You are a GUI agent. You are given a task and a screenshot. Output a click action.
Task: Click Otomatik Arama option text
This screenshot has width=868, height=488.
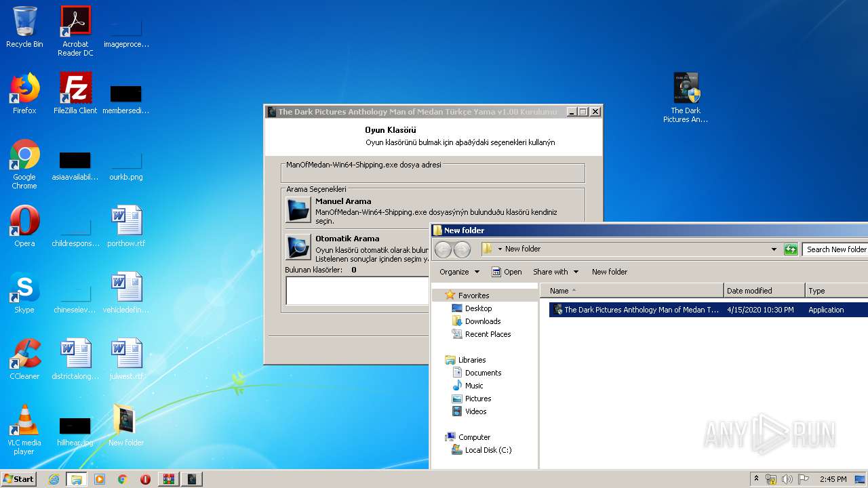tap(347, 239)
